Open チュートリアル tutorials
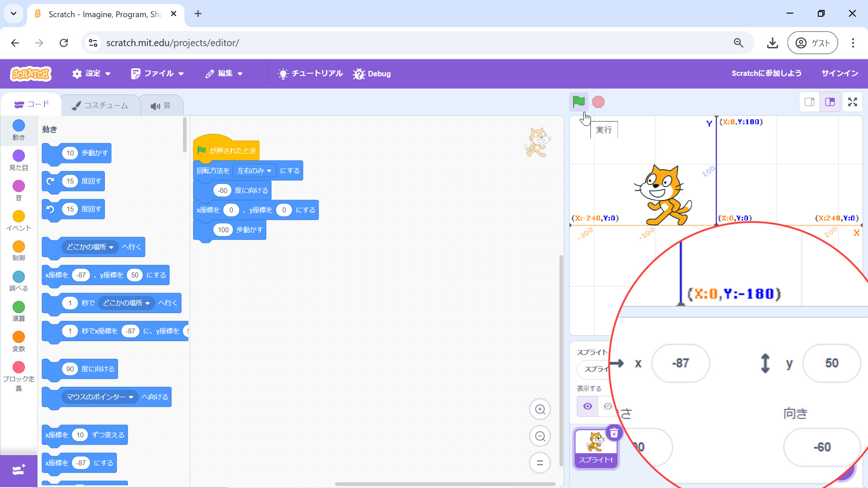 [x=310, y=74]
